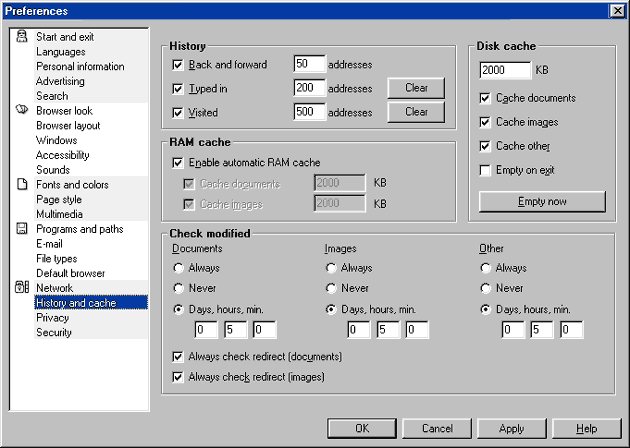Viewport: 630px width, 448px height.
Task: Toggle Typed in history checkbox
Action: point(178,88)
